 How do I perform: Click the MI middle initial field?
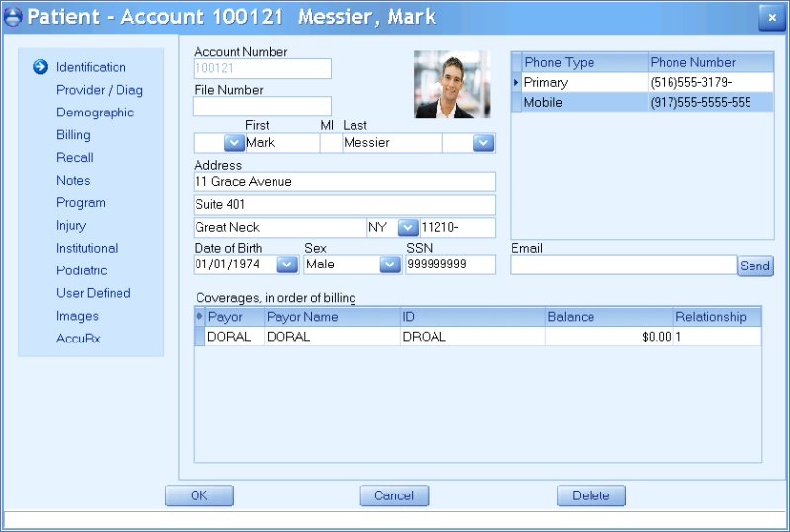tap(331, 143)
